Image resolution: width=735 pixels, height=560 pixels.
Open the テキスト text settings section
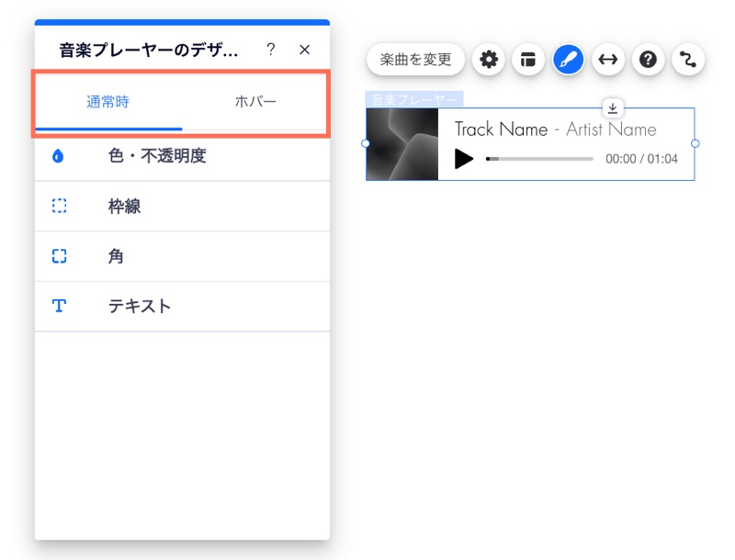139,306
